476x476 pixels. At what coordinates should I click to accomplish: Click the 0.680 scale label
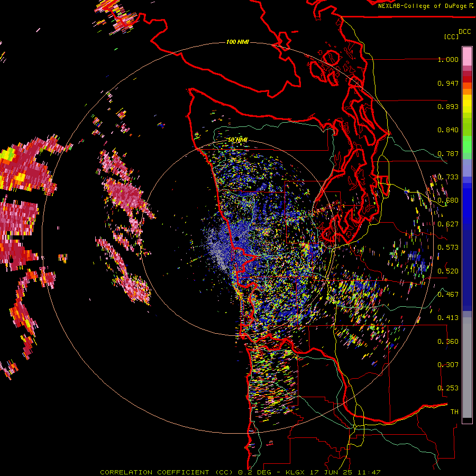(x=448, y=200)
